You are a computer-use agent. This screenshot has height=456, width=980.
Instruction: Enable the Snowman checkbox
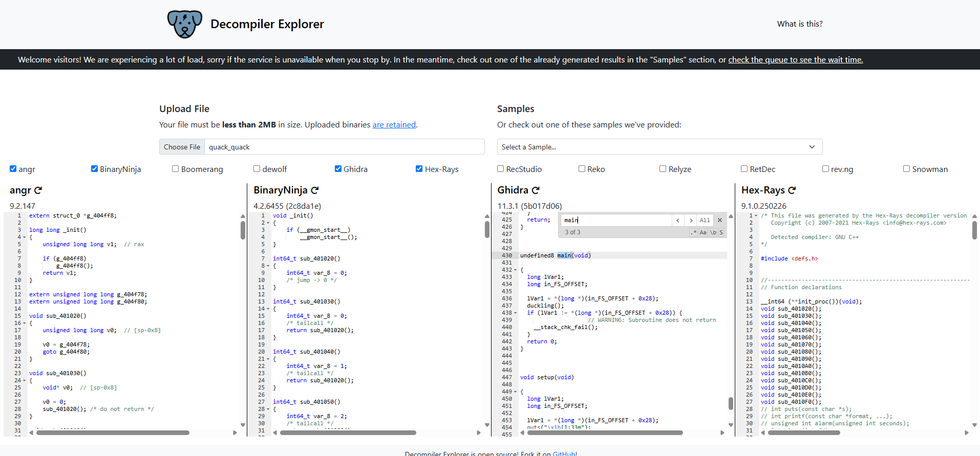click(906, 169)
